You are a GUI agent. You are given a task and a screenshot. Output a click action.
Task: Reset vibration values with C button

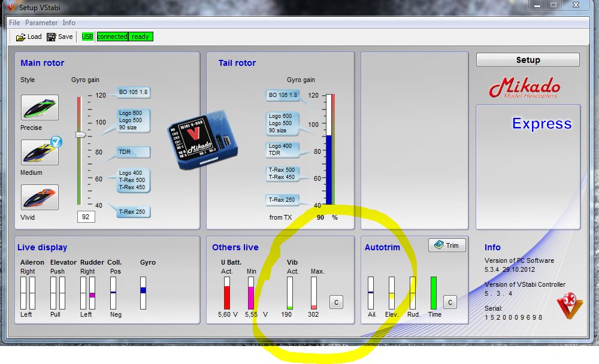[x=336, y=302]
